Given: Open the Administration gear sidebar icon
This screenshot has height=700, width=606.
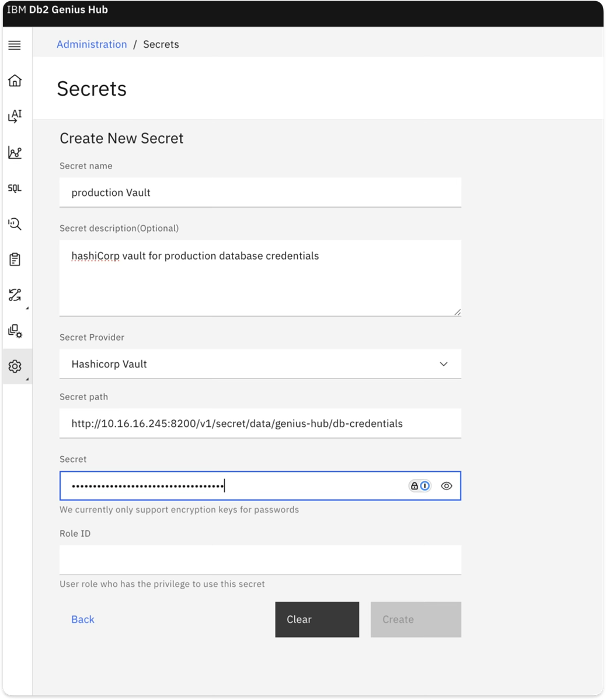Looking at the screenshot, I should coord(15,366).
